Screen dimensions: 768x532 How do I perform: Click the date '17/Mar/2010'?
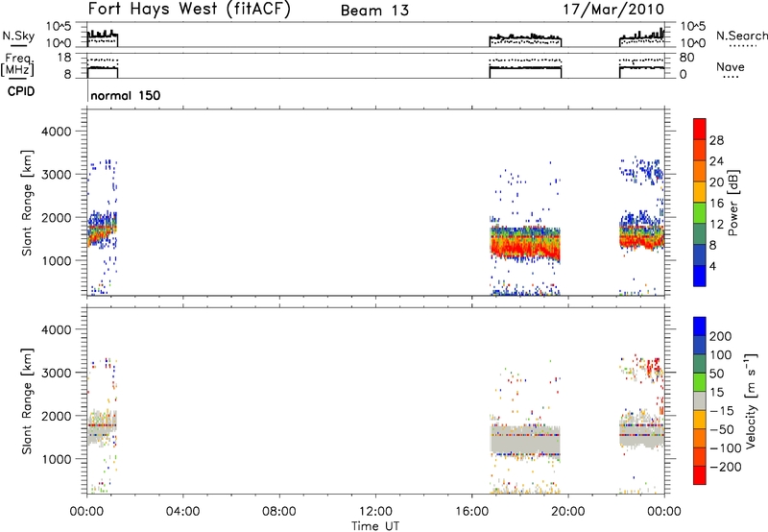pyautogui.click(x=613, y=9)
